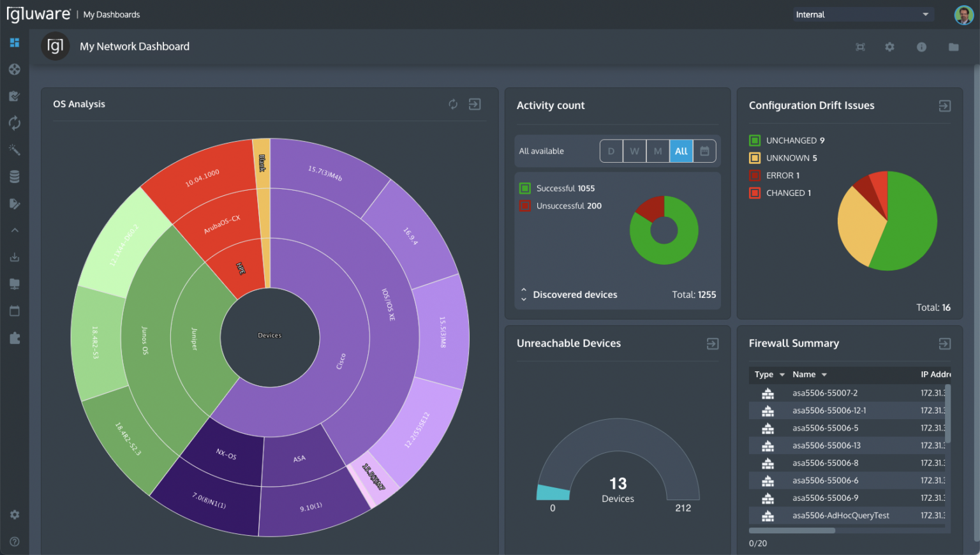Toggle the M monthly filter in Activity count
Viewport: 980px width, 555px height.
click(658, 151)
